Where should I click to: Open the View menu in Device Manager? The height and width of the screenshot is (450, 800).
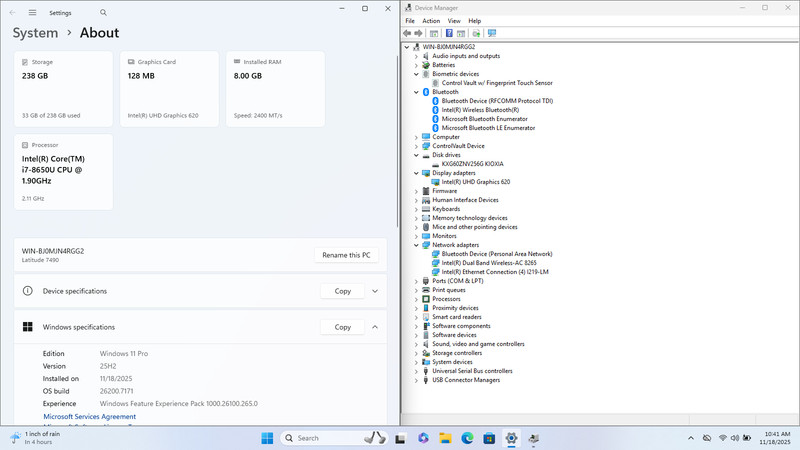point(454,21)
